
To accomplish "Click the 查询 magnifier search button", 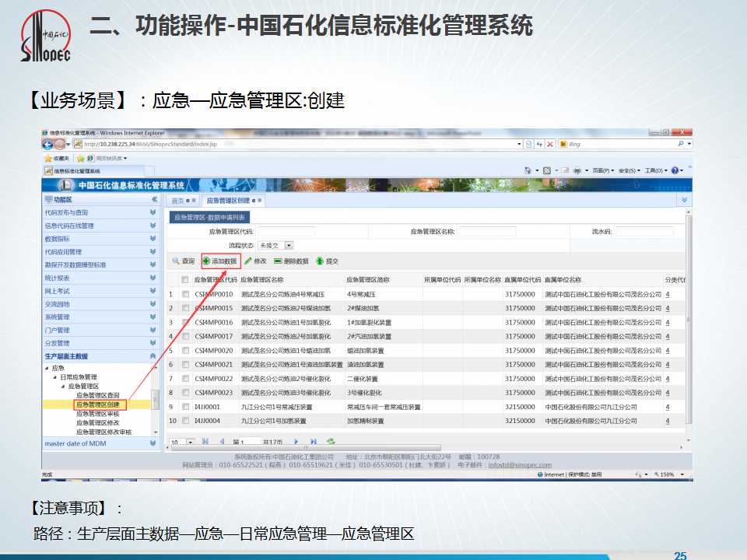I will click(184, 261).
